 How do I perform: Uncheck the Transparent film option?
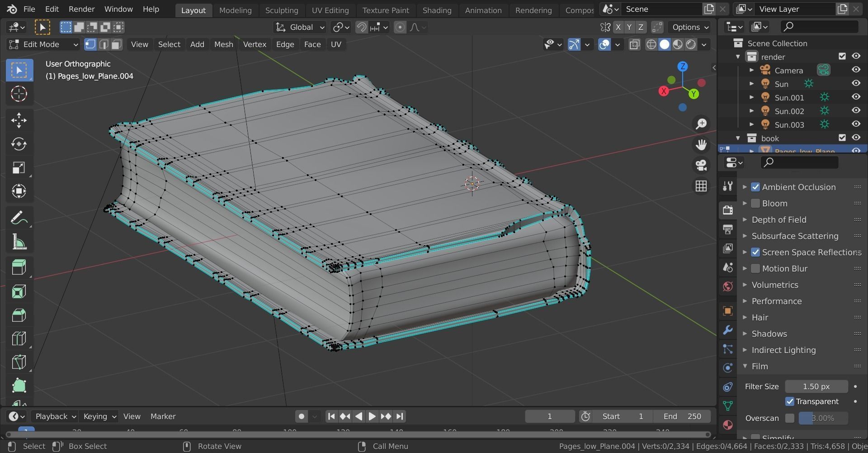point(790,402)
